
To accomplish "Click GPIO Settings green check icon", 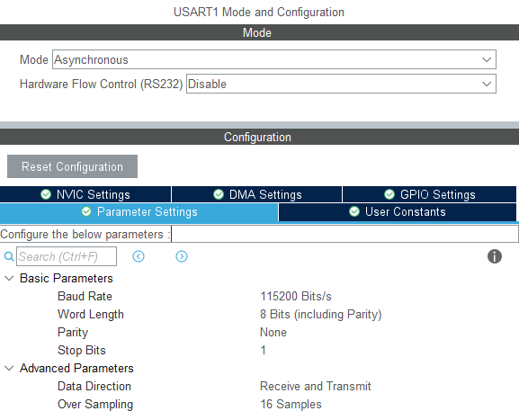I will click(x=389, y=194).
